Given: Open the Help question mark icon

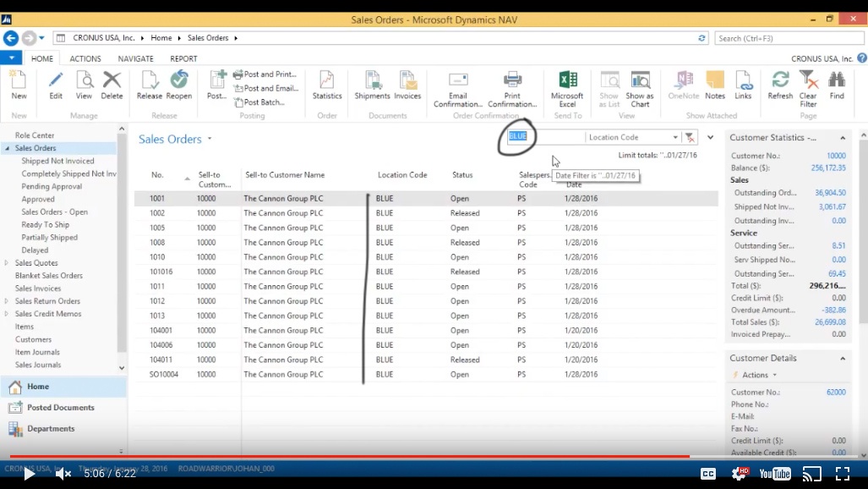Looking at the screenshot, I should click(x=862, y=58).
